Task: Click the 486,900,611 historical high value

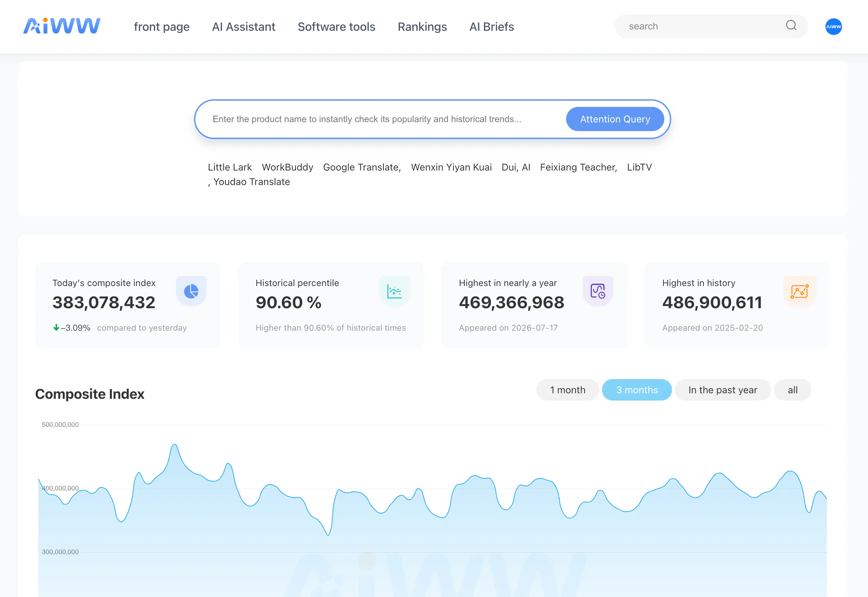Action: point(712,302)
